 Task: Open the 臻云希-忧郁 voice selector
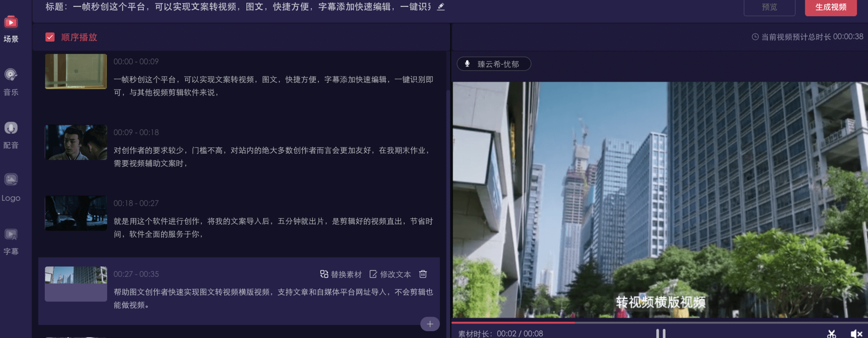(x=494, y=64)
